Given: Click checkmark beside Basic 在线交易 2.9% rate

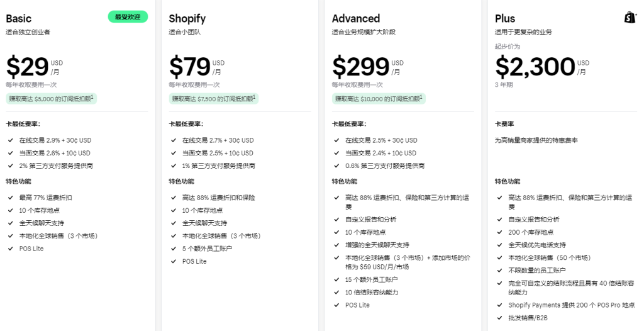Looking at the screenshot, I should pos(11,140).
